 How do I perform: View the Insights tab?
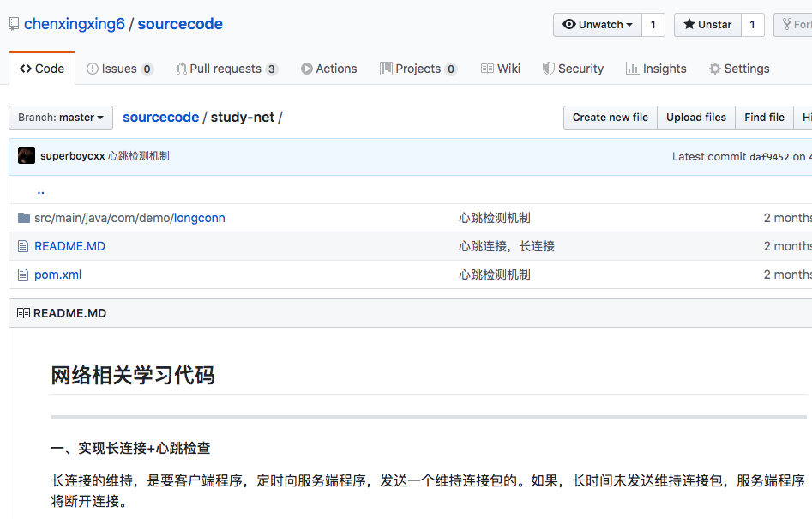coord(656,69)
